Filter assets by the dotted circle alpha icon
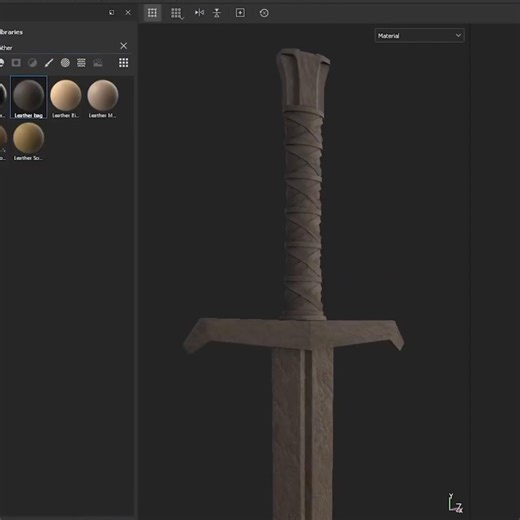Screen dimensions: 520x520 [x=65, y=63]
